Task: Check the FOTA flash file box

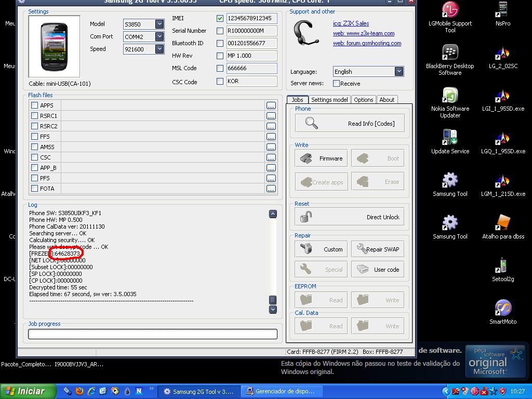Action: click(34, 188)
